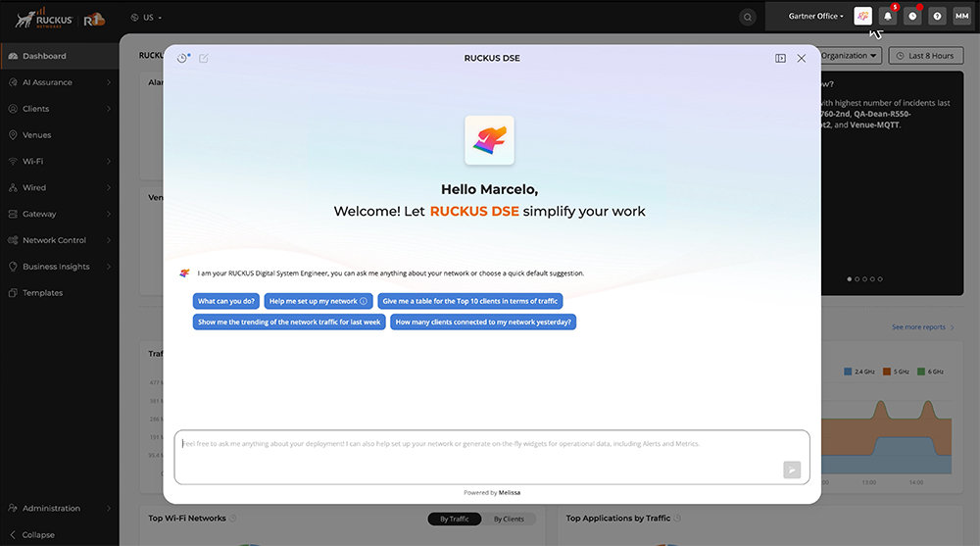Screen dimensions: 980x546
Task: Click the search magnifier in header
Action: (748, 18)
